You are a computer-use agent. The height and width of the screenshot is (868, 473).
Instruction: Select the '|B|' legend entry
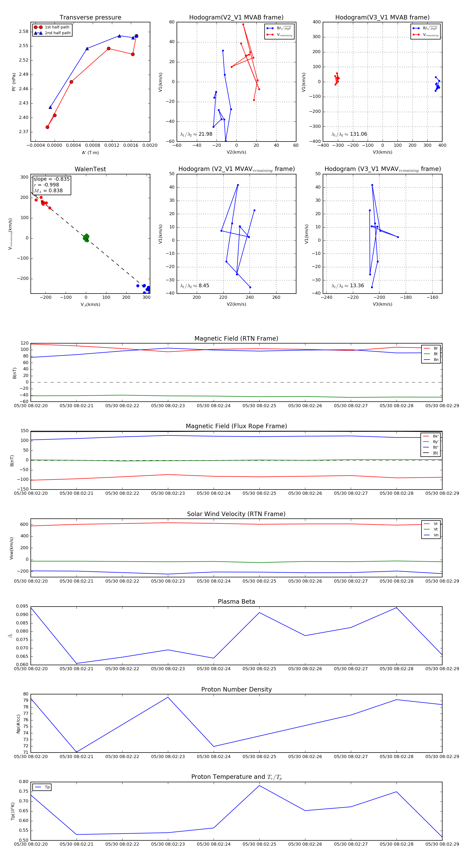(x=431, y=453)
